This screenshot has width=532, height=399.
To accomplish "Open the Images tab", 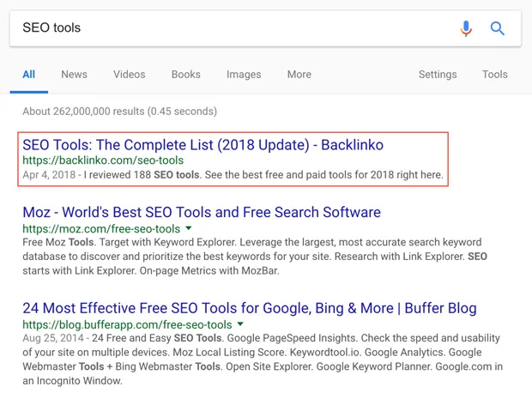I will pyautogui.click(x=244, y=75).
